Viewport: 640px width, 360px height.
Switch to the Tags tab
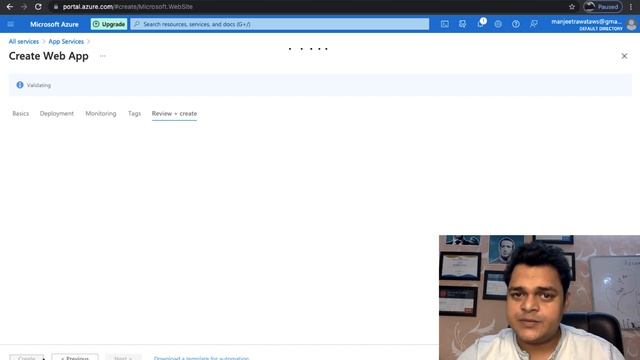(134, 113)
